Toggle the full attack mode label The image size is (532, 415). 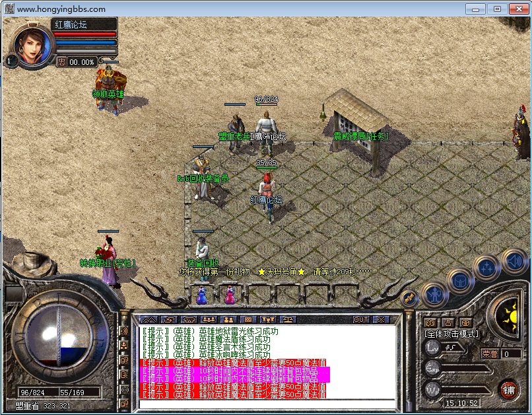(x=451, y=334)
